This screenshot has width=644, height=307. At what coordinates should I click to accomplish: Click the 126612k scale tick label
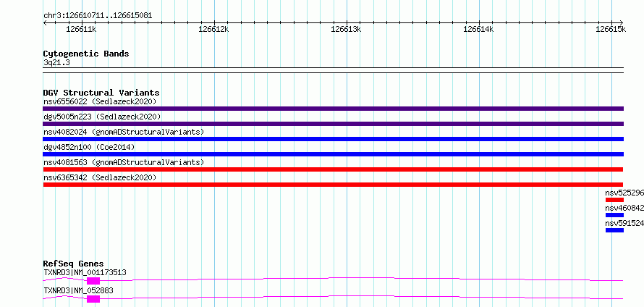pos(213,29)
